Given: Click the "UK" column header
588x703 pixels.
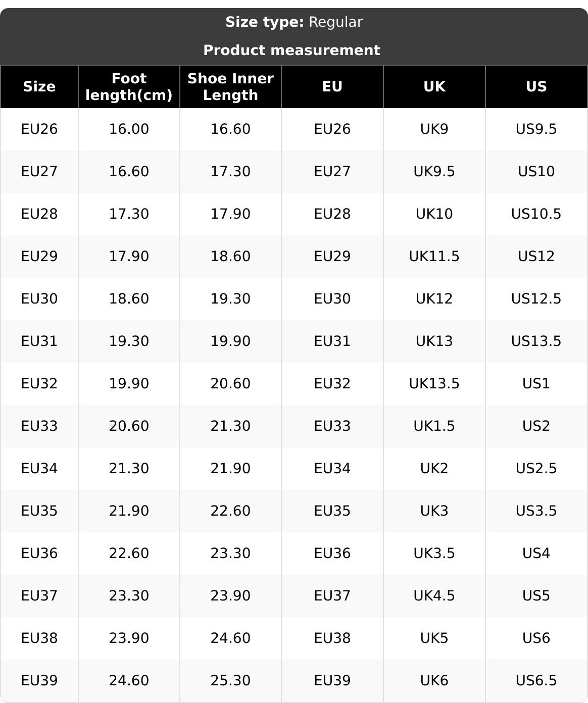Looking at the screenshot, I should coord(434,87).
